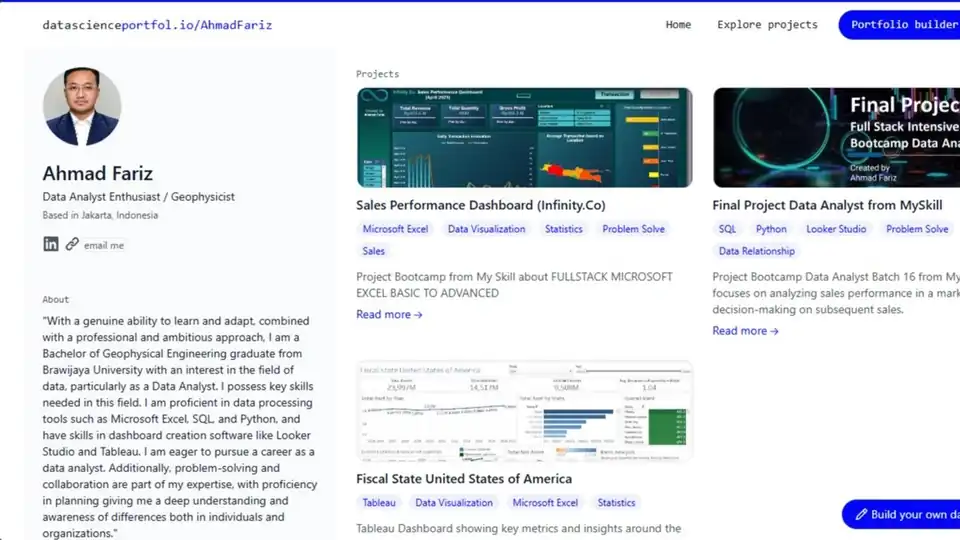Image resolution: width=960 pixels, height=540 pixels.
Task: Click the datascienceportfol.io/AhmadFariz site link
Action: click(x=157, y=25)
